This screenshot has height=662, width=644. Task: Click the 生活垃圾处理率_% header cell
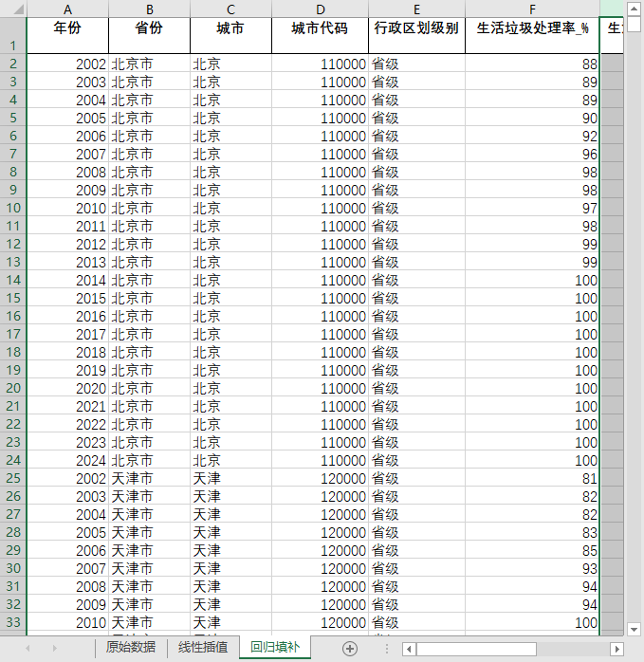coord(532,35)
